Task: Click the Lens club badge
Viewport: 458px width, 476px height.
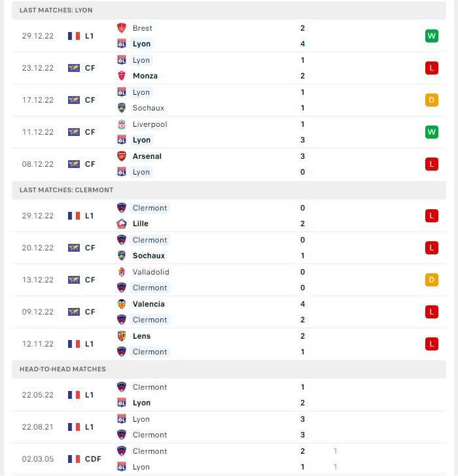Action: tap(122, 336)
